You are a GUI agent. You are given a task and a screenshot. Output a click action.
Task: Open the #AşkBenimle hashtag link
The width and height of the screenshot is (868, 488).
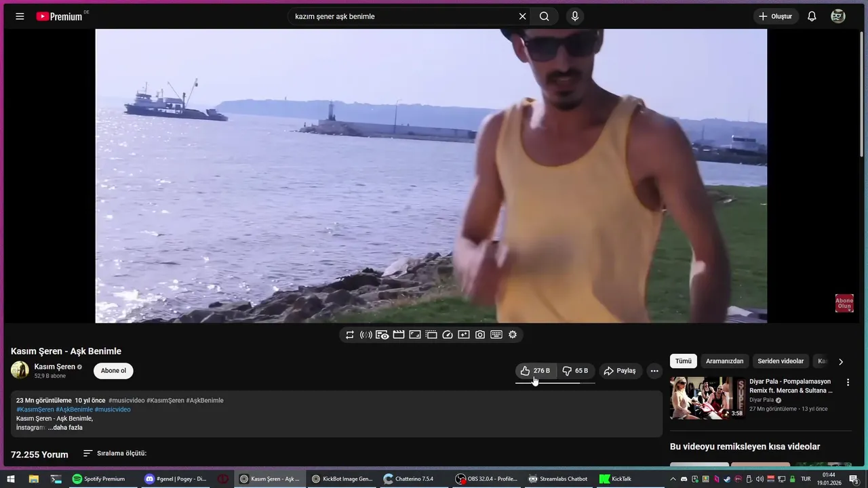75,409
